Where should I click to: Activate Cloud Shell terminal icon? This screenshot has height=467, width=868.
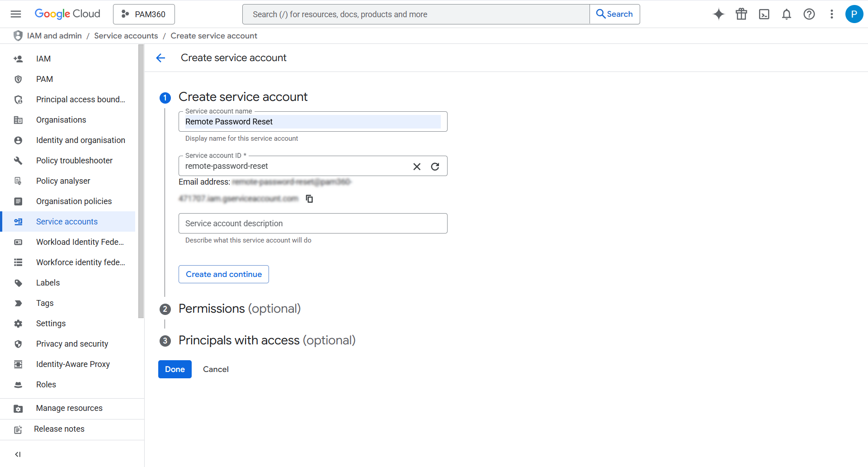[764, 14]
